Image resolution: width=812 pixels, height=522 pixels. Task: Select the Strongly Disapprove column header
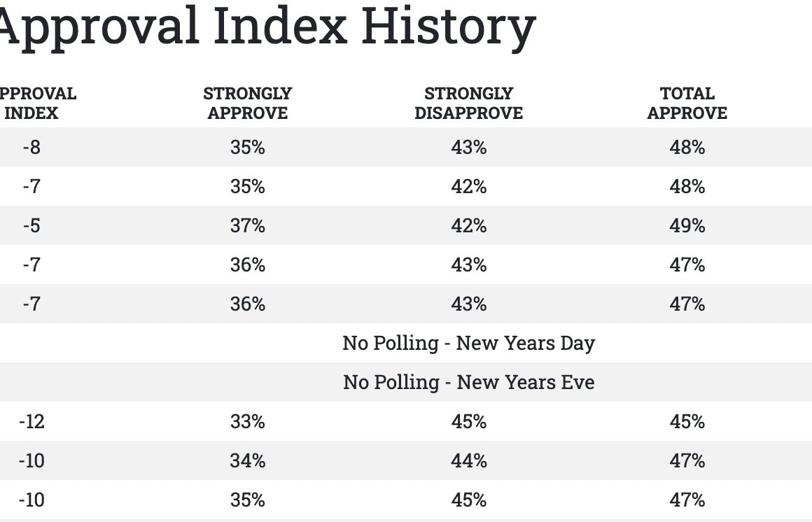tap(468, 103)
